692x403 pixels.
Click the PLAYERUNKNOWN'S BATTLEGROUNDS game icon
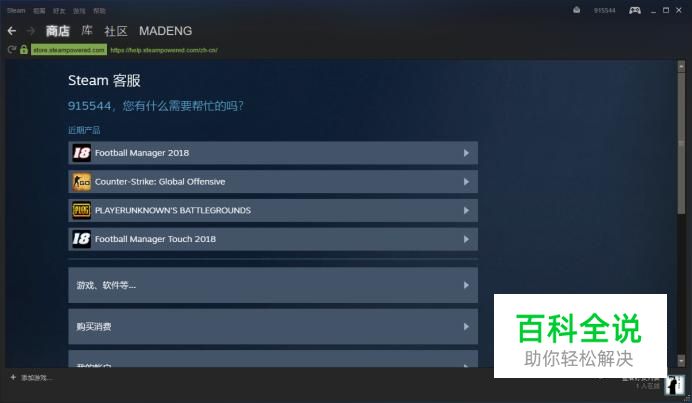coord(82,210)
